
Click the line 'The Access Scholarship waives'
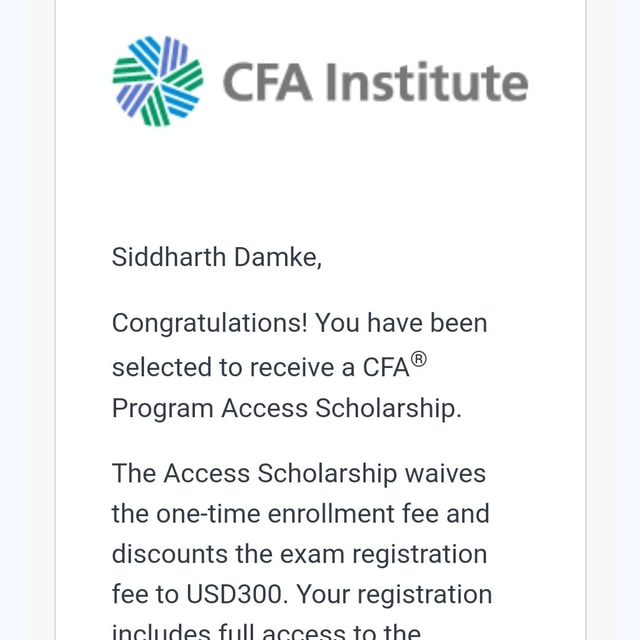click(299, 473)
